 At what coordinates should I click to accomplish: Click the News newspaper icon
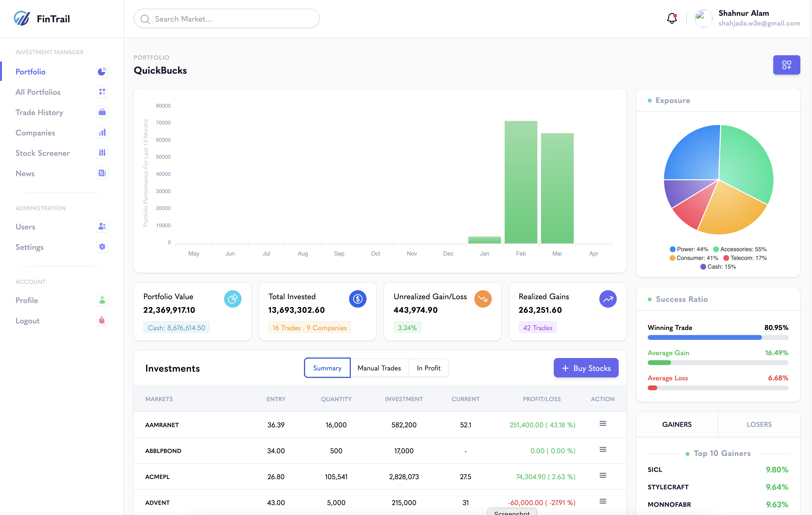click(x=102, y=173)
